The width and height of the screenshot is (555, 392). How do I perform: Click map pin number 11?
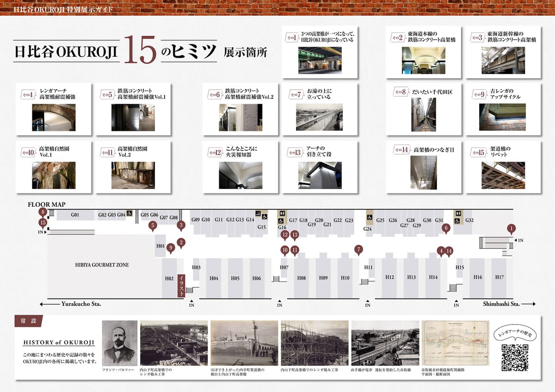point(295,251)
